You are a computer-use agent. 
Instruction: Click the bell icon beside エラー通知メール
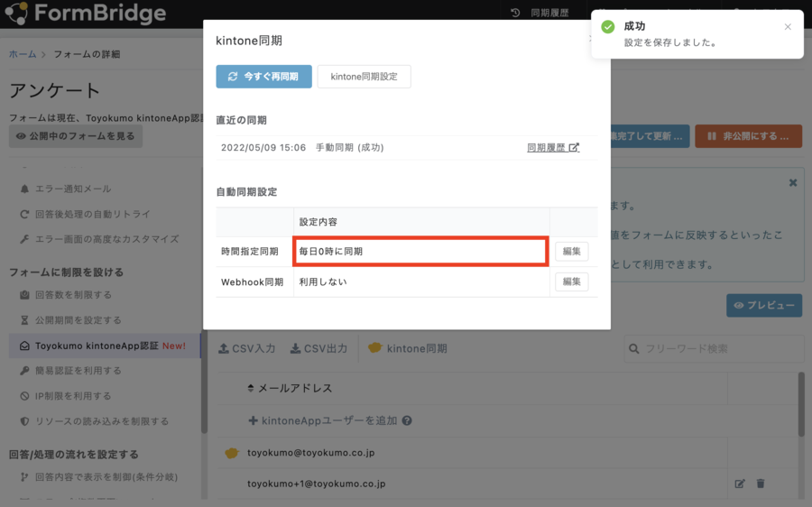point(24,189)
